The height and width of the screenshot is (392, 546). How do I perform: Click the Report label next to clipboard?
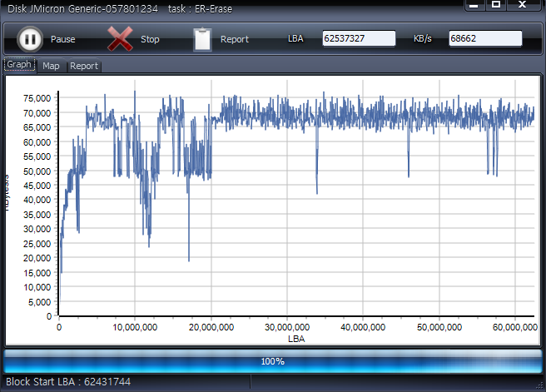(235, 39)
